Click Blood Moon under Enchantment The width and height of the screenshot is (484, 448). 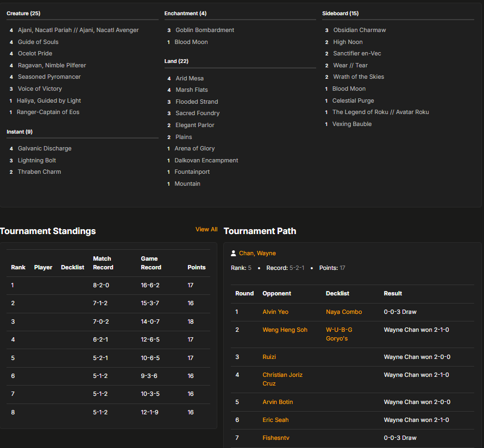click(191, 42)
